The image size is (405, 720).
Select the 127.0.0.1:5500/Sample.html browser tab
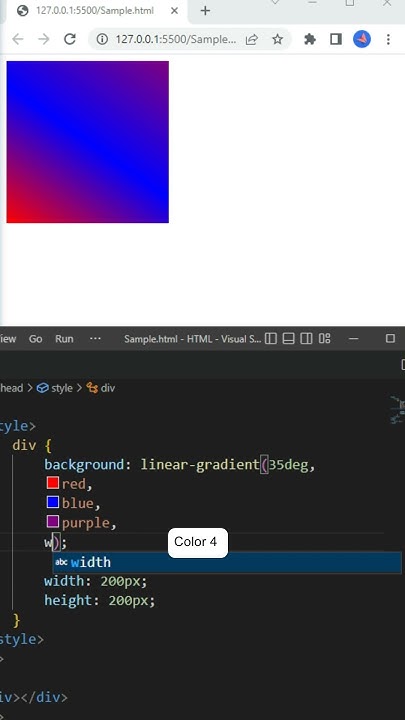pyautogui.click(x=96, y=11)
